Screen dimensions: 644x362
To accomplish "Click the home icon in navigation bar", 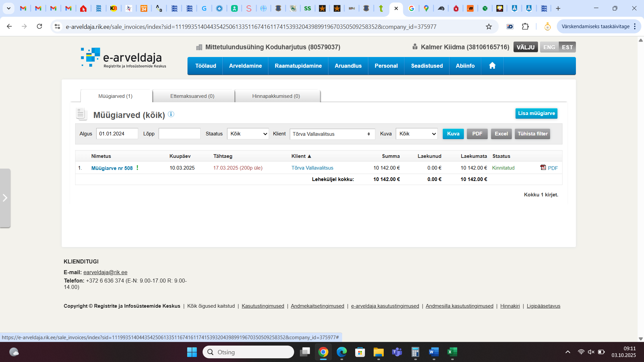I will (492, 66).
